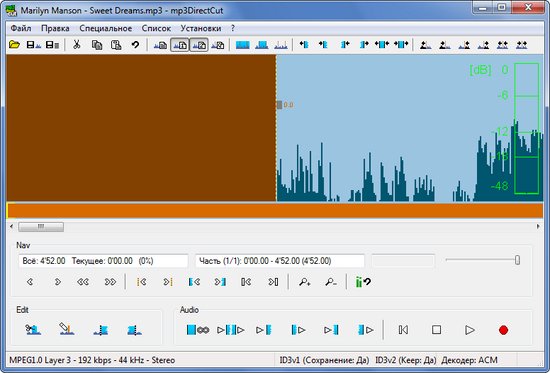Click the pencil edit icon in Edit panel
The width and height of the screenshot is (550, 373).
click(x=66, y=329)
